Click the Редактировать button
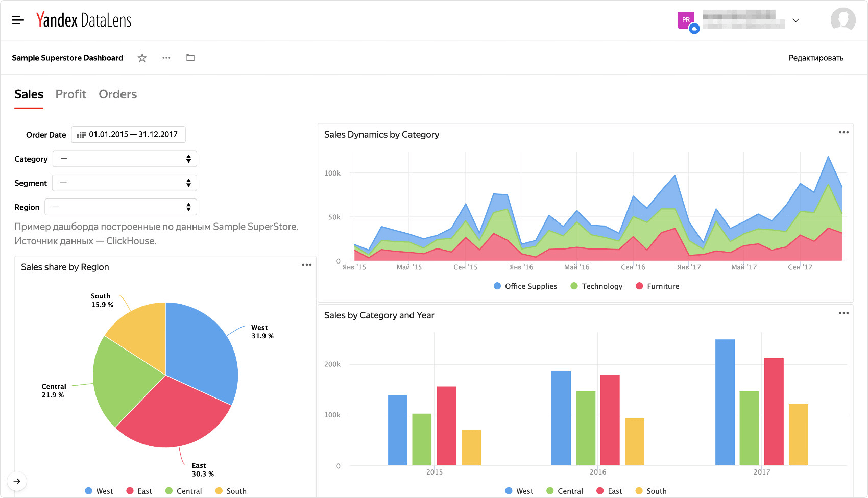 (x=816, y=58)
